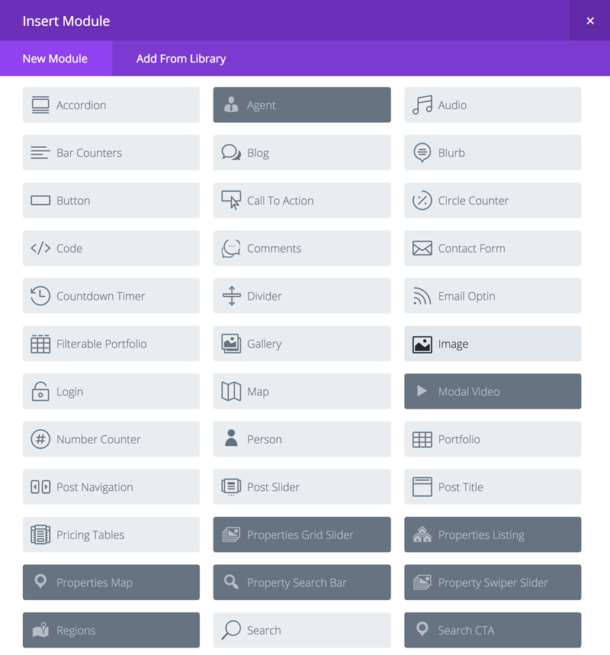Image resolution: width=610 pixels, height=655 pixels.
Task: Click the Accordion module icon
Action: click(x=41, y=105)
